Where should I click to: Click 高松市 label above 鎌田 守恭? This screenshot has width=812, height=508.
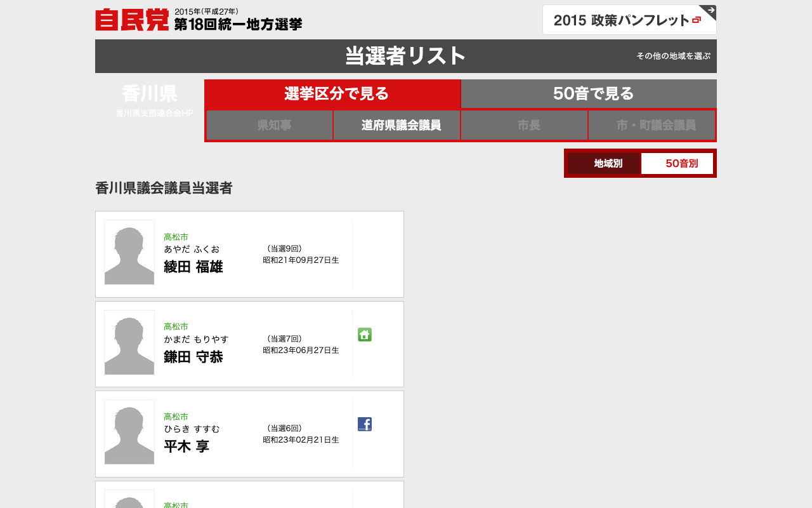tap(176, 326)
